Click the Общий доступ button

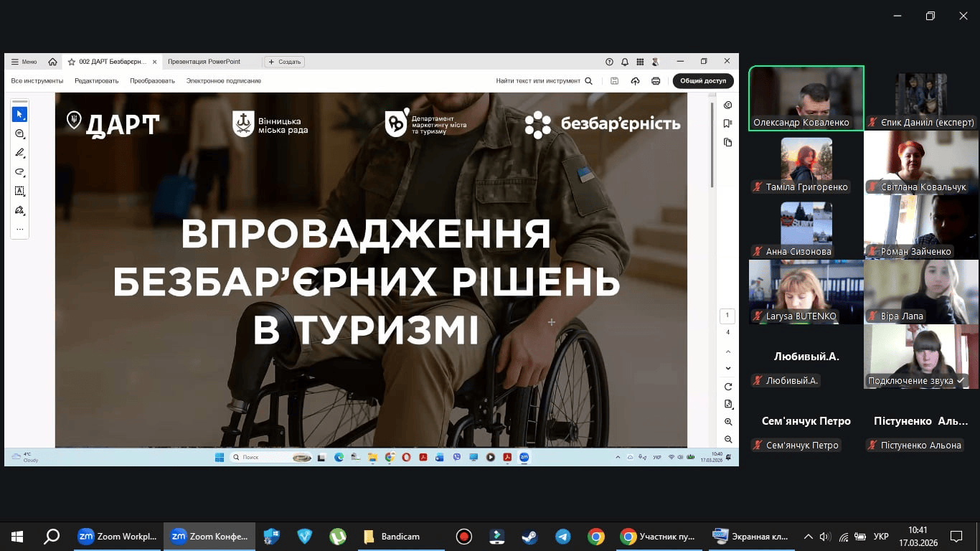click(703, 81)
